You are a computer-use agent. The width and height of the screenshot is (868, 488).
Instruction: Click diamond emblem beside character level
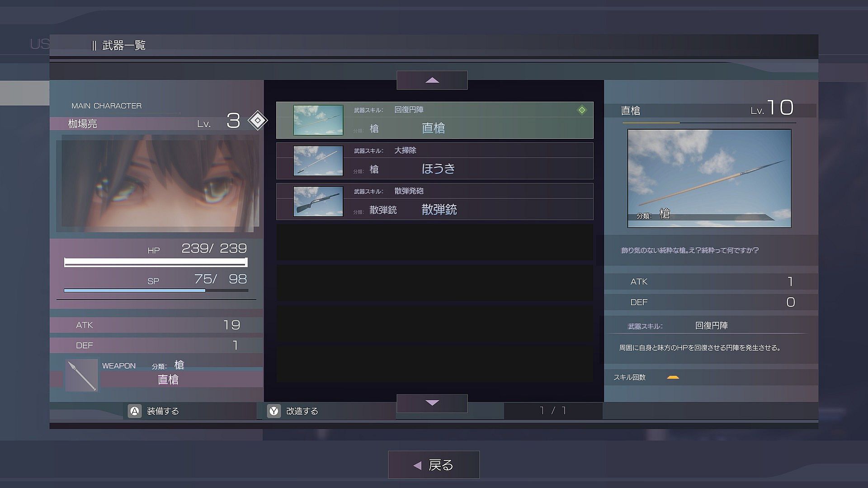pyautogui.click(x=258, y=121)
